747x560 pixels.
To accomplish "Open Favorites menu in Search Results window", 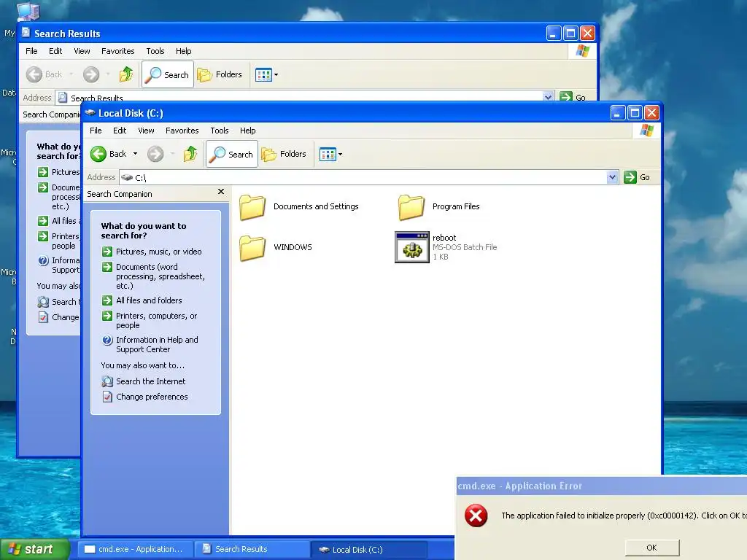I will point(117,51).
